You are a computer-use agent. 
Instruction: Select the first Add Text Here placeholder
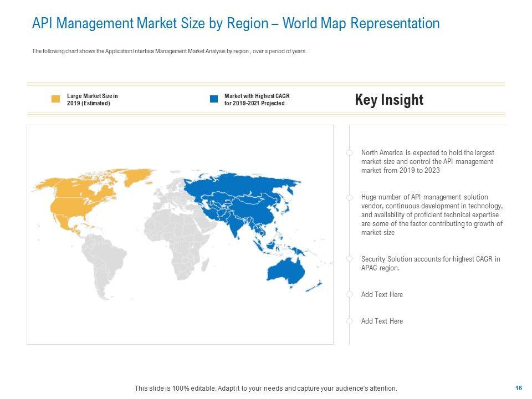(x=382, y=294)
